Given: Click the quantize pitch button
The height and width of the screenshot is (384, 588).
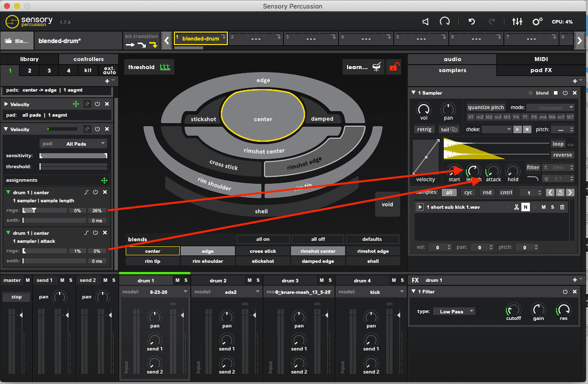Looking at the screenshot, I should (485, 107).
